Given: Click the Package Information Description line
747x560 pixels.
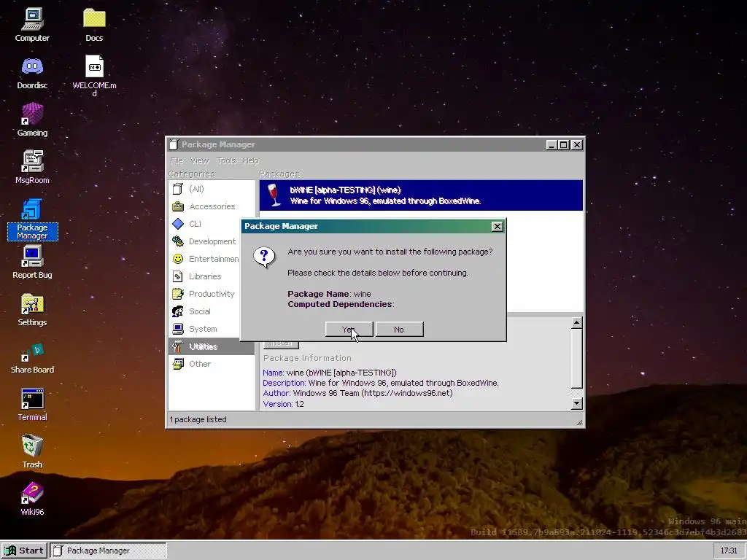Looking at the screenshot, I should (381, 383).
